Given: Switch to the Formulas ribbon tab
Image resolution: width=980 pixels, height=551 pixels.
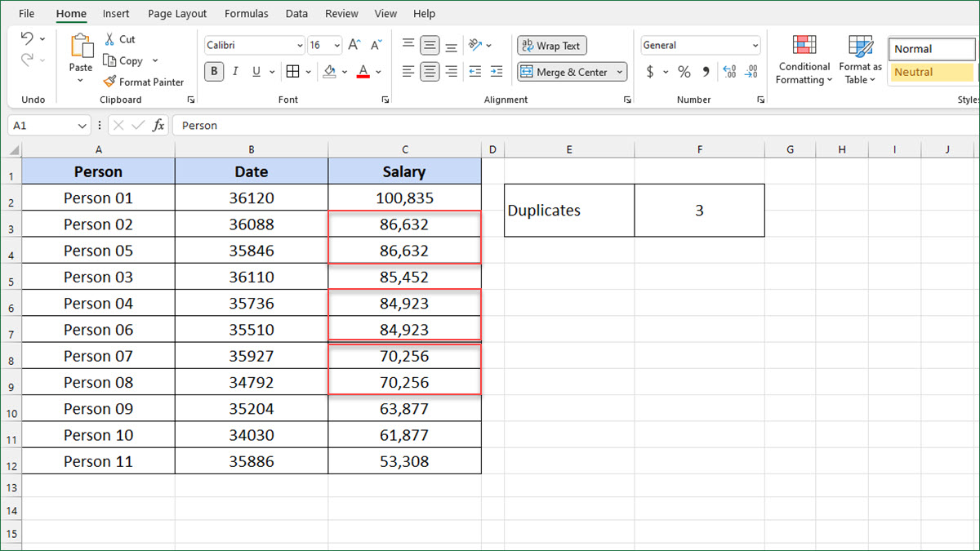Looking at the screenshot, I should point(246,13).
